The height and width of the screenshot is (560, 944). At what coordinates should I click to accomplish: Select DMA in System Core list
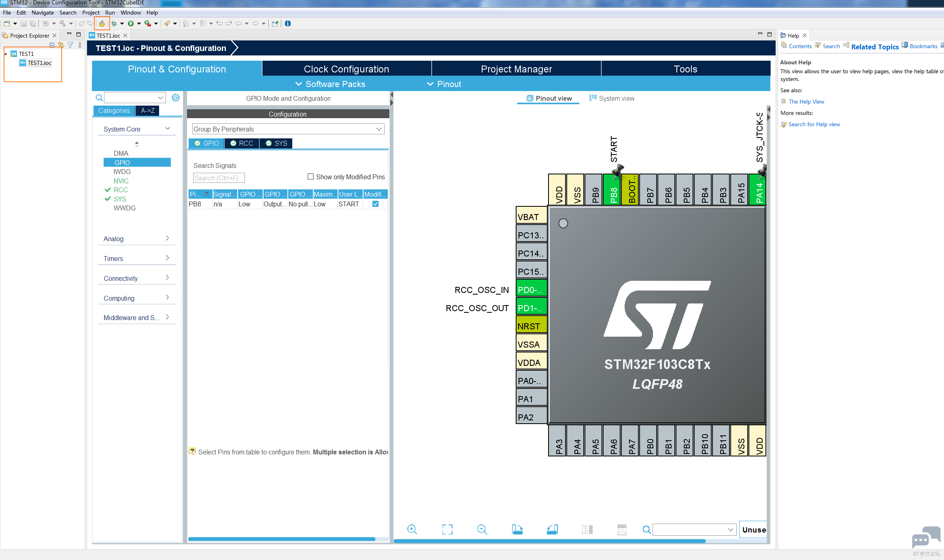tap(121, 153)
